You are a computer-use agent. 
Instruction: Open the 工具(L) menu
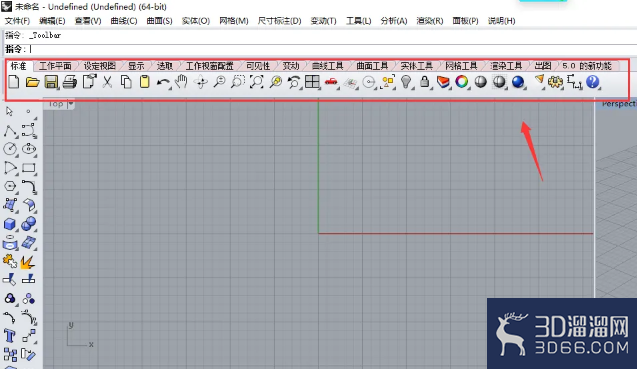click(x=358, y=21)
